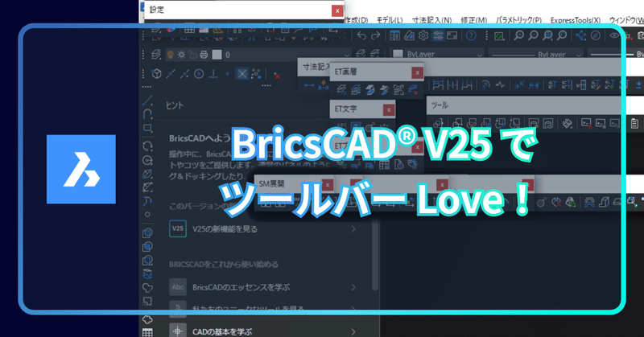This screenshot has width=644, height=337.
Task: Click the sheet metal bend icon at bottom right
Action: pyautogui.click(x=604, y=202)
